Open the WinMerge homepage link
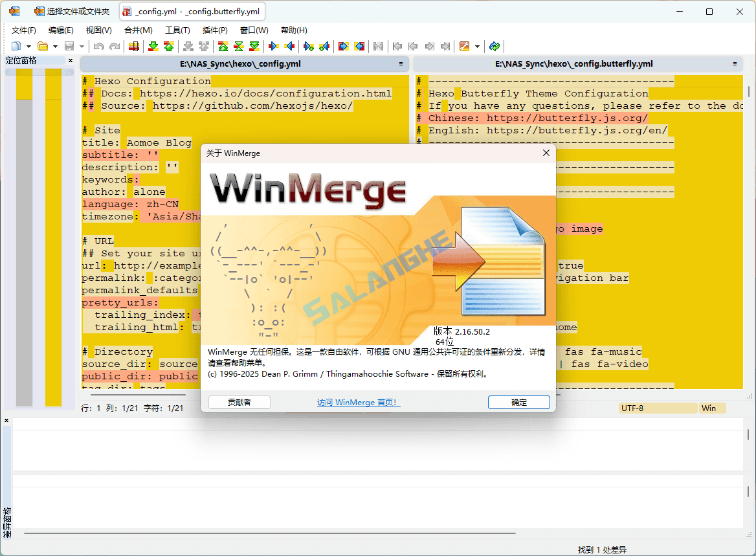756x556 pixels. tap(358, 402)
